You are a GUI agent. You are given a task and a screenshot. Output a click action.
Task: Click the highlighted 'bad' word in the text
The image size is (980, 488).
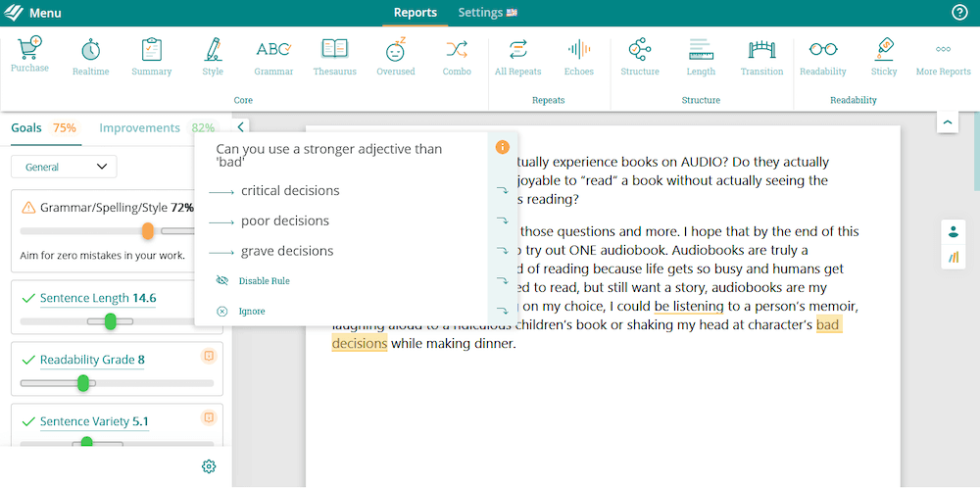(828, 324)
